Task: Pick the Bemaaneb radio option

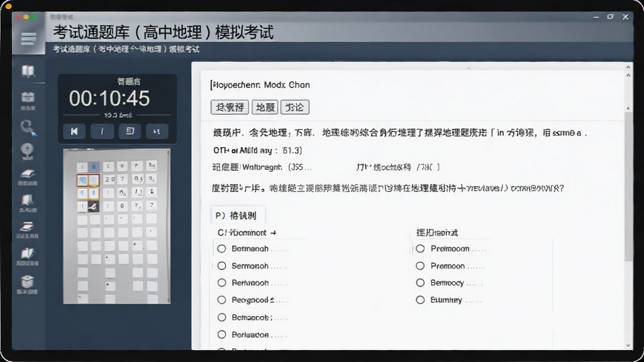Action: click(x=222, y=317)
